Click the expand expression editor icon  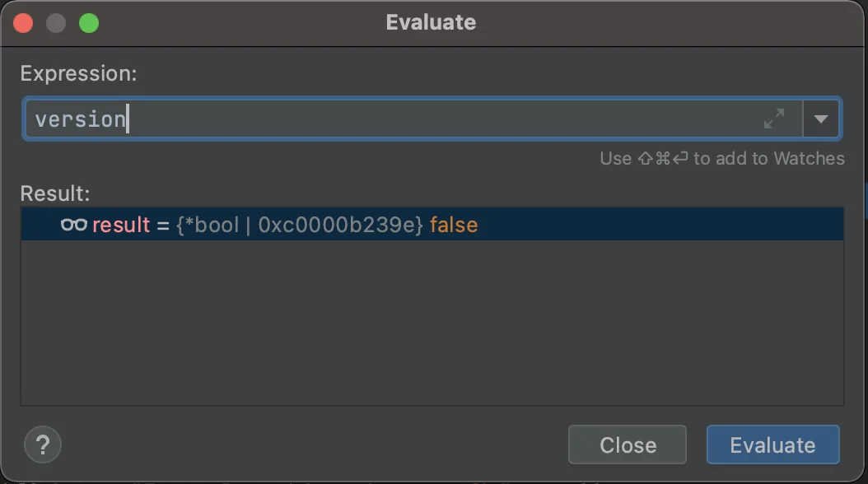tap(773, 119)
